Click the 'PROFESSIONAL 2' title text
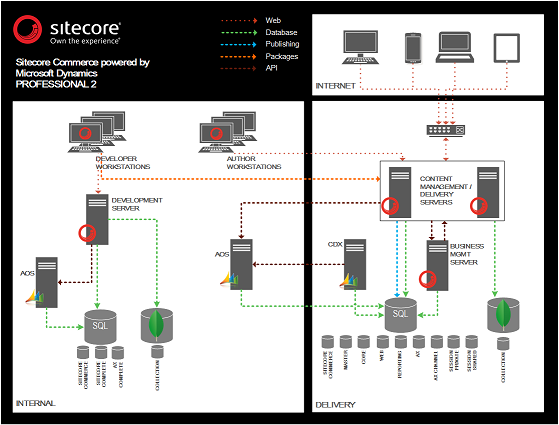 56,84
